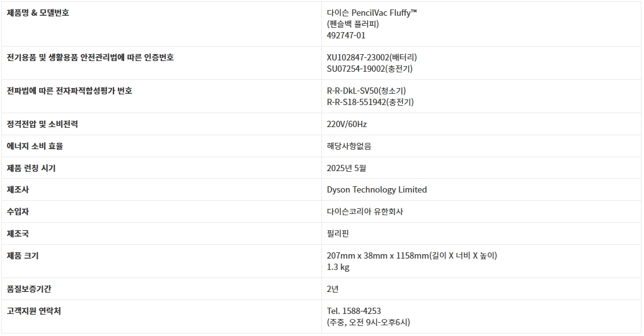Click the importer 다이슨코리아 유한회사
Viewport: 644px width, 336px height.
[365, 211]
